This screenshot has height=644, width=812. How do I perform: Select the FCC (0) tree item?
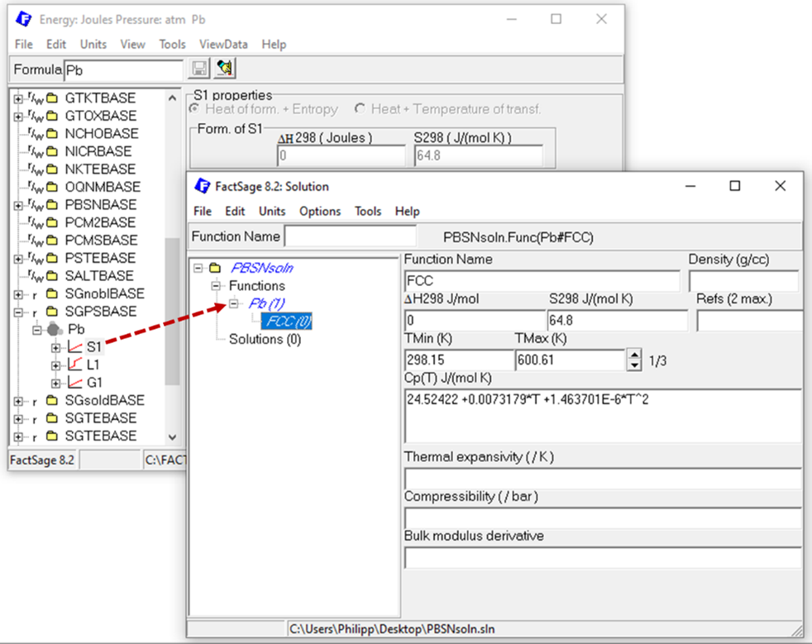pyautogui.click(x=286, y=322)
